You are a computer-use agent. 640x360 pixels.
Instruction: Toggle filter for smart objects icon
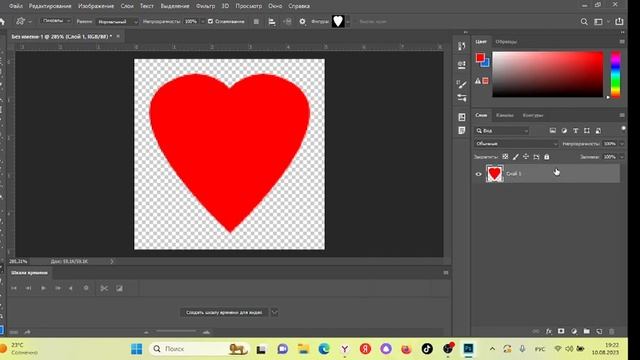(598, 131)
